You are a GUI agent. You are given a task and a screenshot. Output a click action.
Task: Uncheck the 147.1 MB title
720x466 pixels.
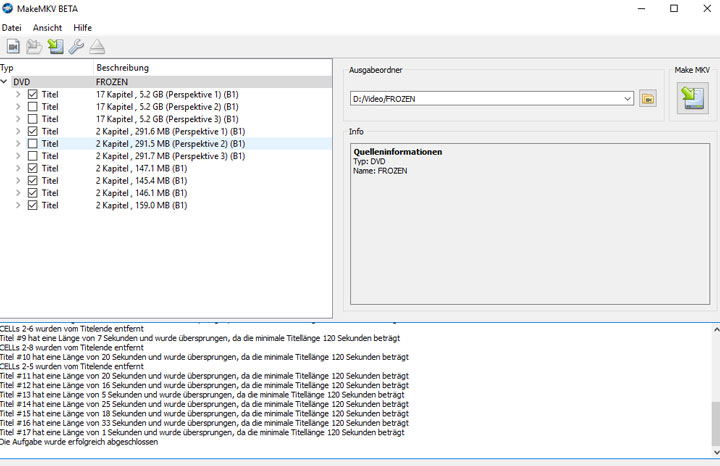pyautogui.click(x=33, y=168)
